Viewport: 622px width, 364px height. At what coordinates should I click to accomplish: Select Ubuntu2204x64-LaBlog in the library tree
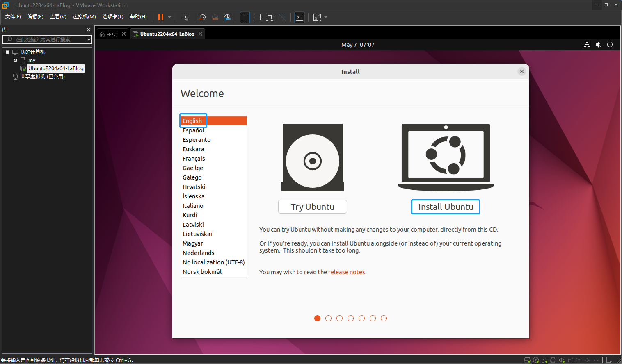tap(56, 68)
